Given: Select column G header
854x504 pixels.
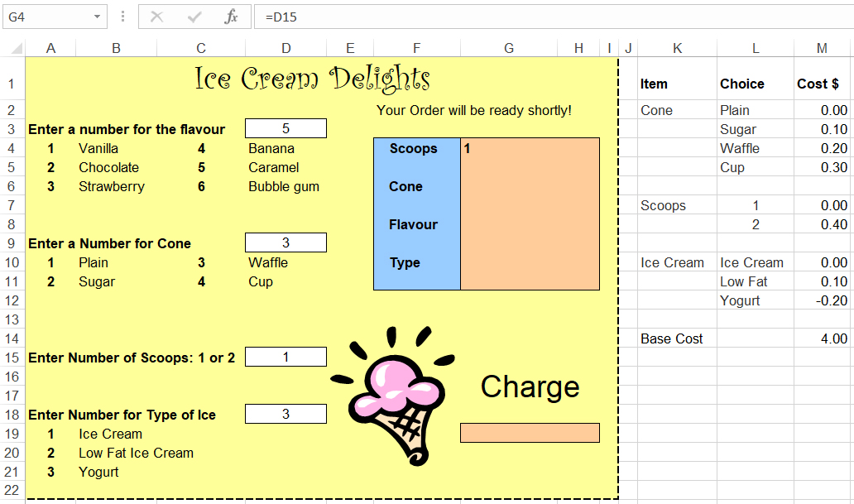Looking at the screenshot, I should (x=509, y=49).
